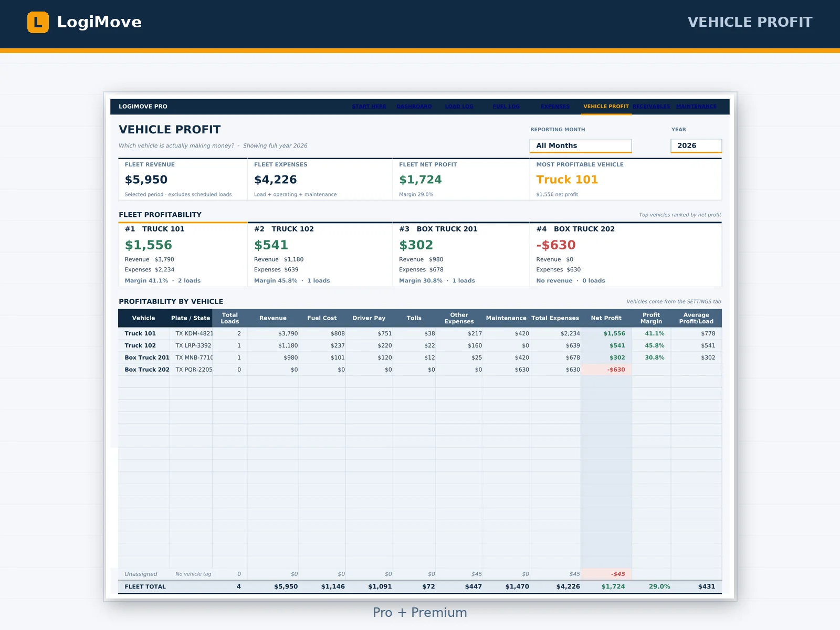Click the Driver Pay column header

[369, 318]
